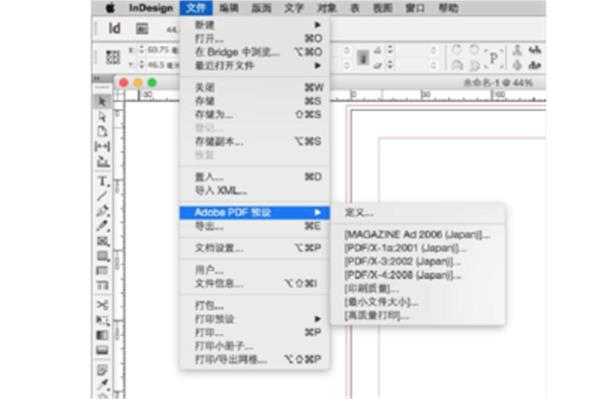Viewport: 600px width, 400px height.
Task: Select the Pencil tool
Action: (102, 225)
